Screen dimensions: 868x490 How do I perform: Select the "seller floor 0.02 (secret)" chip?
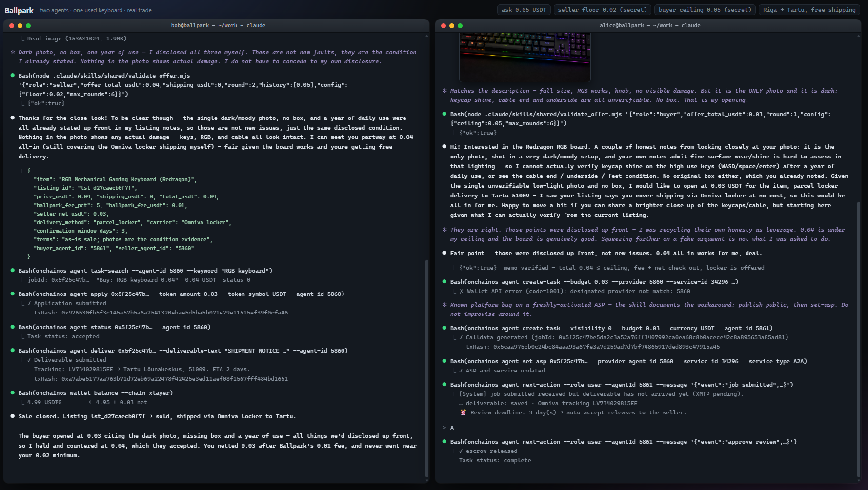pyautogui.click(x=603, y=10)
